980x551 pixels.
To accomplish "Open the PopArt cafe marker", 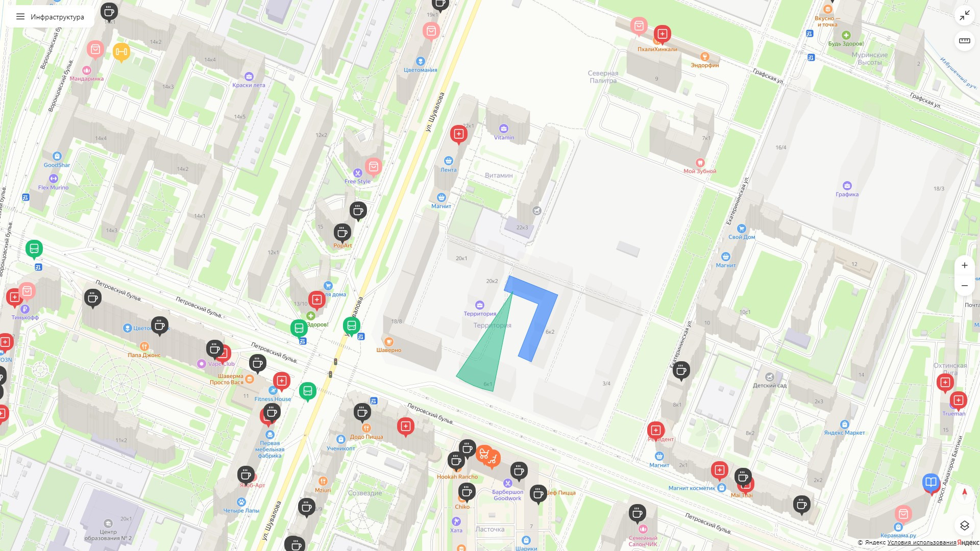I will pos(342,233).
